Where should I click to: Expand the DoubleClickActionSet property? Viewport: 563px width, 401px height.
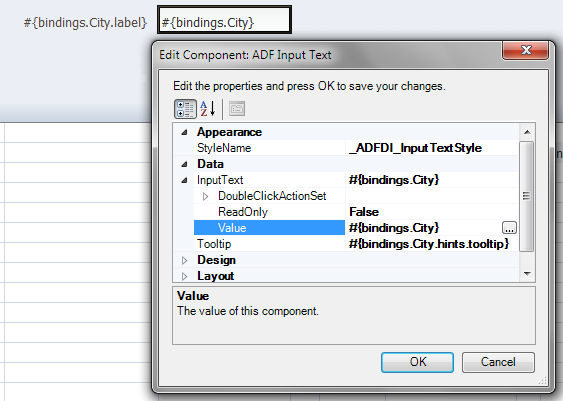tap(205, 196)
